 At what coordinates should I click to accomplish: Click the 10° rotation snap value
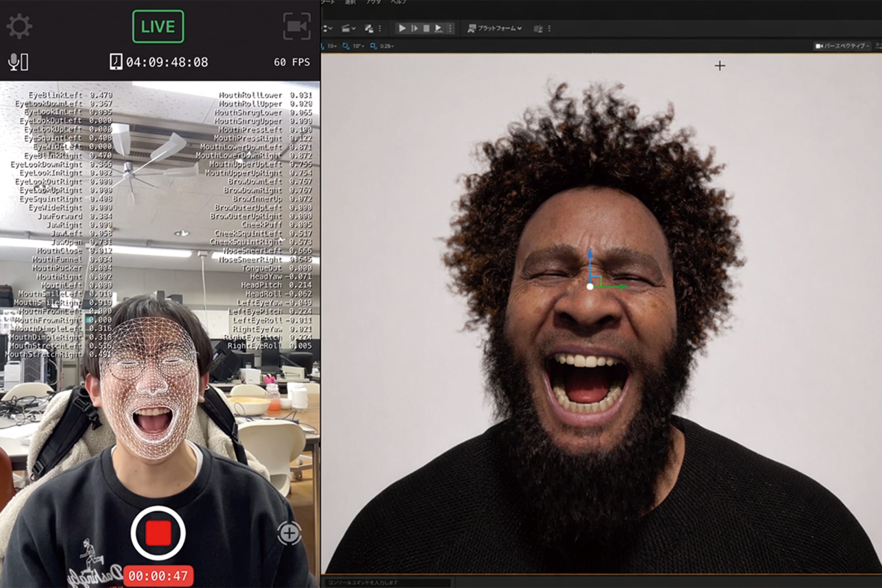tap(357, 47)
